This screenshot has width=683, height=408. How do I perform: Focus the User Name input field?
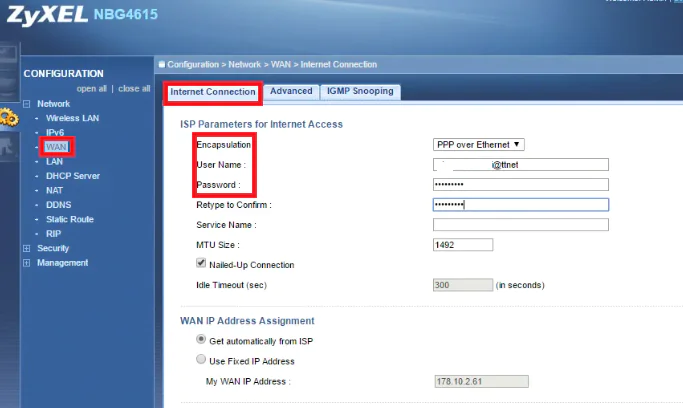(521, 165)
